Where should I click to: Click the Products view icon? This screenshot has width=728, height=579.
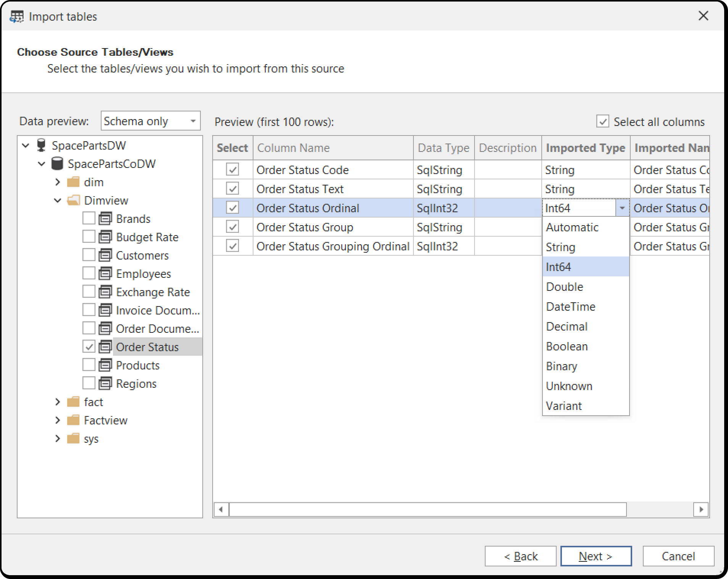[105, 365]
